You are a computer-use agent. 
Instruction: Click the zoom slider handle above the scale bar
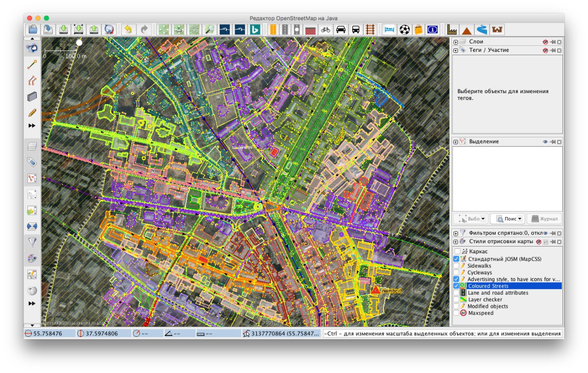[x=79, y=43]
